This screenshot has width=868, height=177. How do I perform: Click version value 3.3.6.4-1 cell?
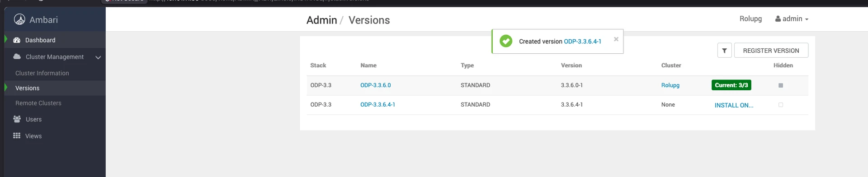pyautogui.click(x=571, y=105)
